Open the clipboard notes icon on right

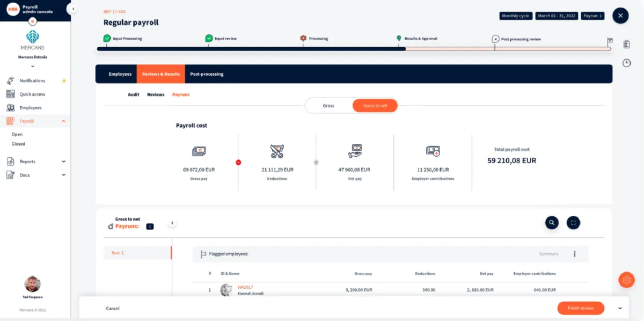[x=626, y=44]
